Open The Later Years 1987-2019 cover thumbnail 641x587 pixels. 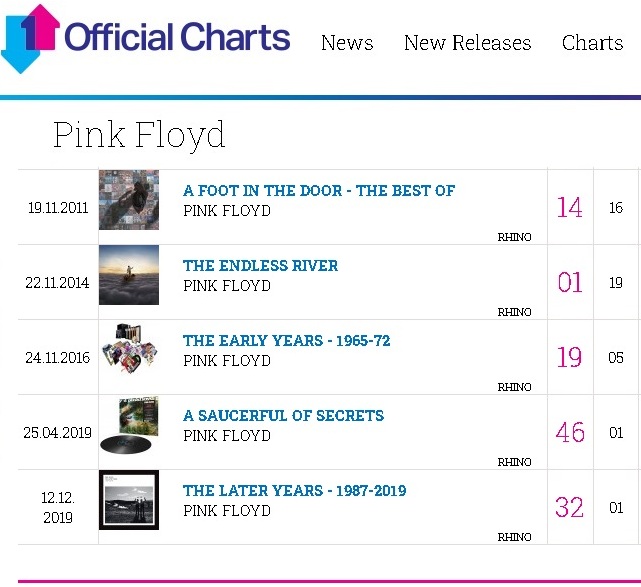pyautogui.click(x=129, y=500)
